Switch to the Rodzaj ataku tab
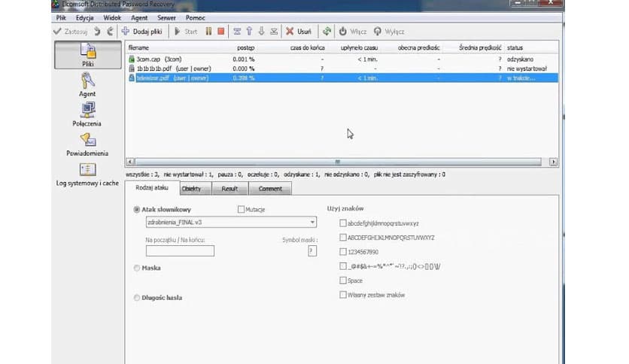This screenshot has height=364, width=629. 152,187
